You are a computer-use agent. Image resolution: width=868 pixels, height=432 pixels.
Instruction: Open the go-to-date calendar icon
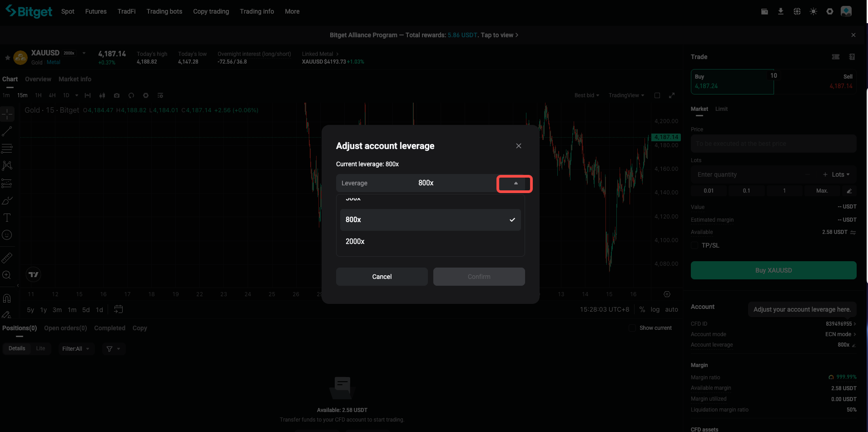coord(118,309)
